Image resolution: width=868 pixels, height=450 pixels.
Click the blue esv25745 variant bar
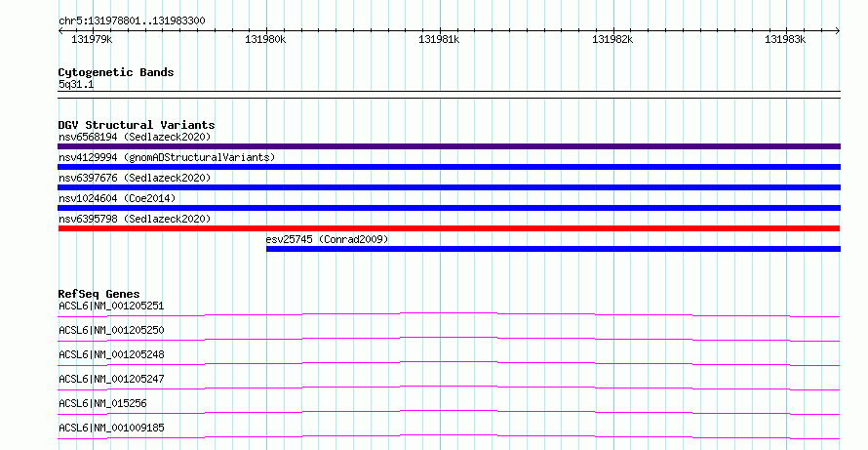(553, 249)
